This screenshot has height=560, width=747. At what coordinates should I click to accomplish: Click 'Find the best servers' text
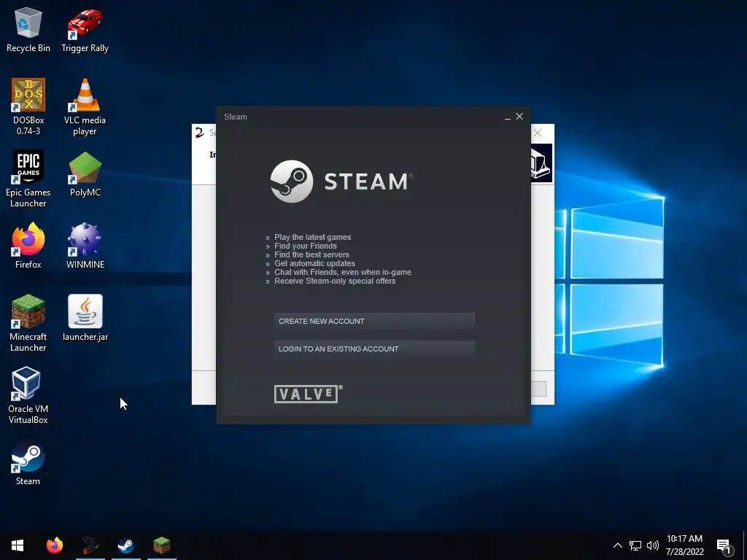click(x=311, y=254)
